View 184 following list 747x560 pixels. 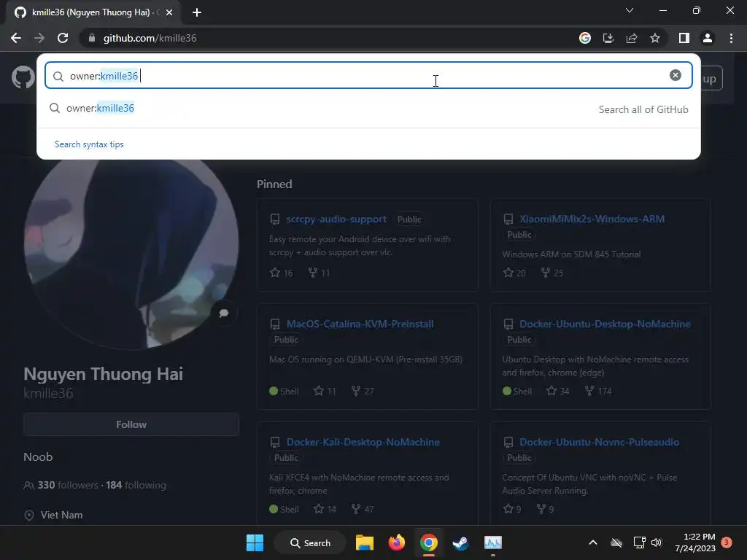click(136, 485)
